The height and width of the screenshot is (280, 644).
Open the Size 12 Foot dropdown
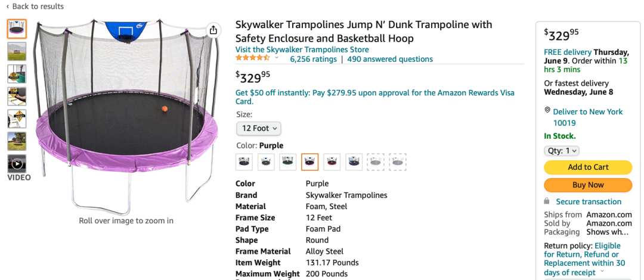[x=259, y=129]
